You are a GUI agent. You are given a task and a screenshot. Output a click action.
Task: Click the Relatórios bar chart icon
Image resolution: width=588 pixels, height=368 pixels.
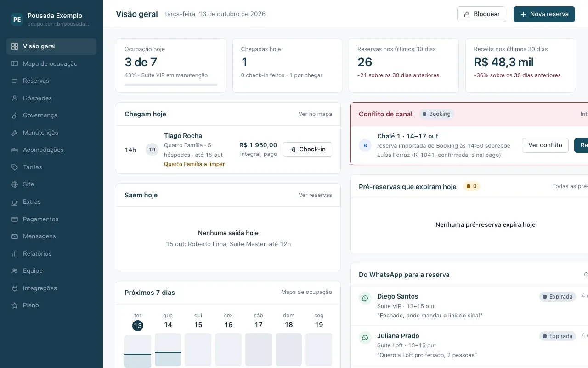tap(15, 253)
